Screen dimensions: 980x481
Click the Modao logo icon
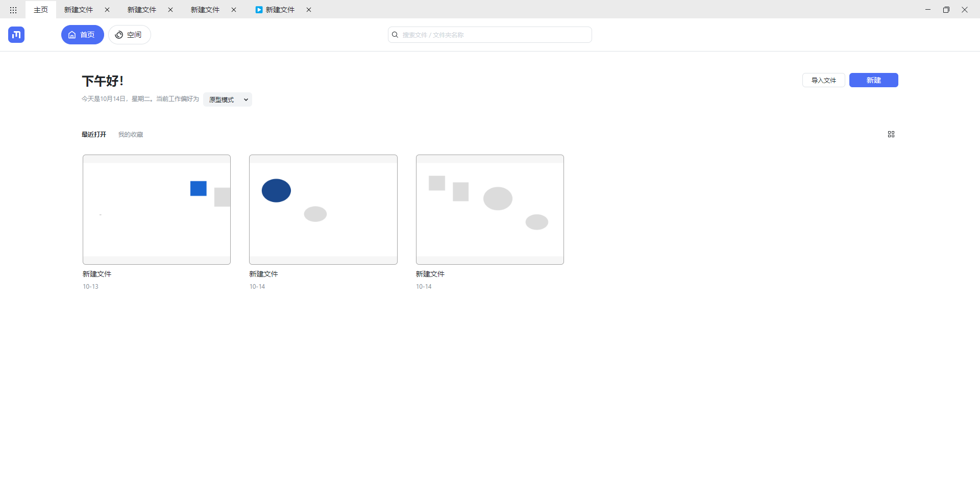click(16, 35)
